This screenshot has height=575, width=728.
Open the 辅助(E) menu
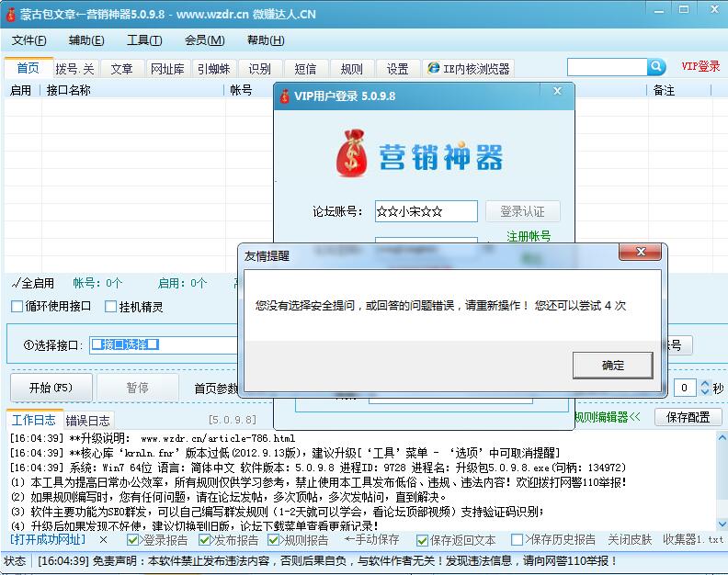pos(86,40)
